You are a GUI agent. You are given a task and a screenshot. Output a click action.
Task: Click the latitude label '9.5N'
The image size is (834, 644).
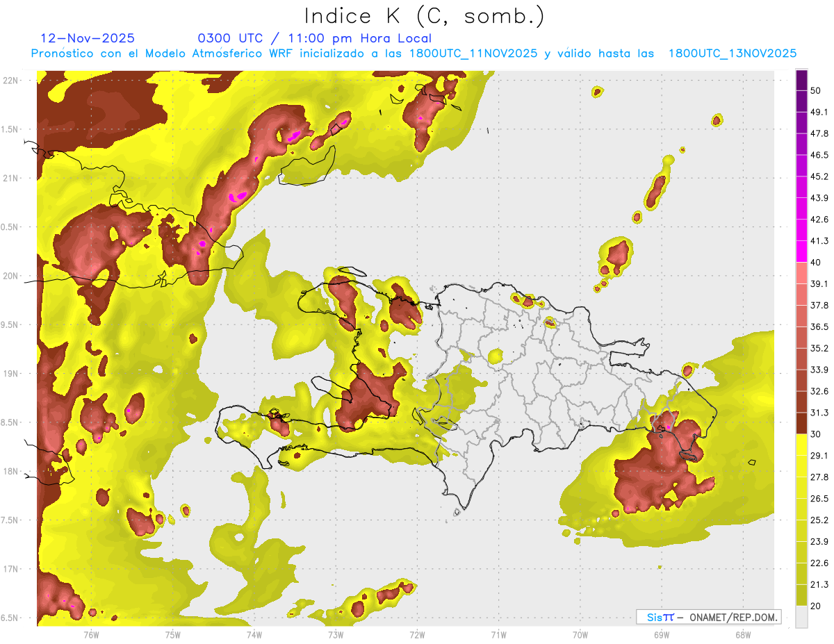[10, 324]
